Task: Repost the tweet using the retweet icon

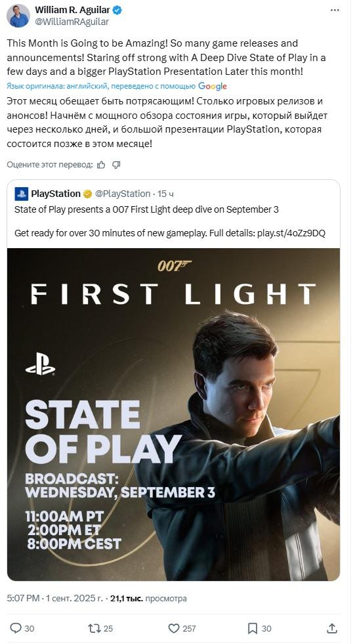Action: (94, 628)
